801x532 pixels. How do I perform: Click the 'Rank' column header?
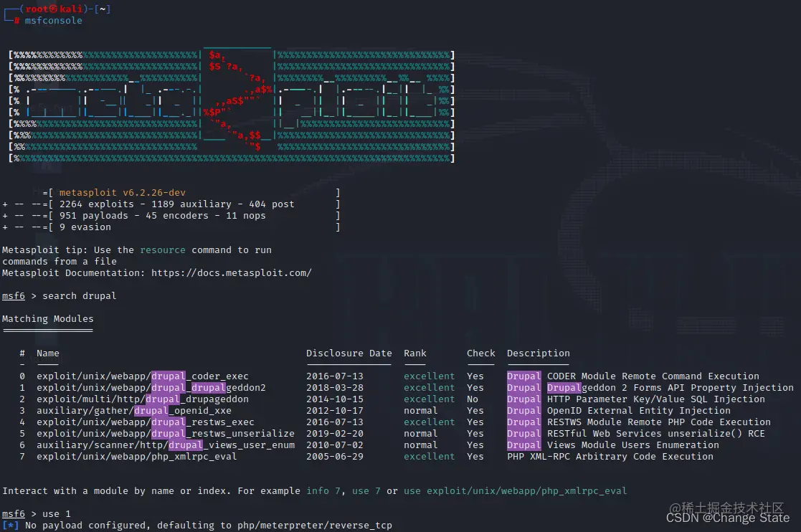click(x=414, y=353)
